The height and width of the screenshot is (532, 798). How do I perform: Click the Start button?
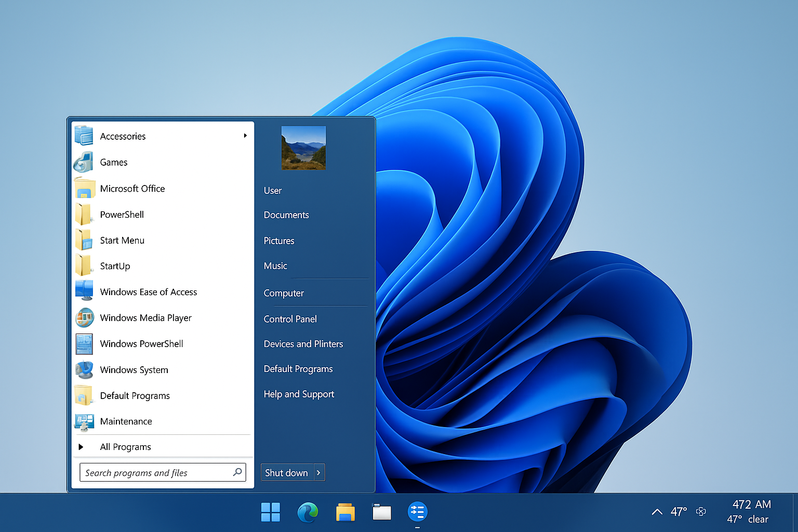pos(270,512)
